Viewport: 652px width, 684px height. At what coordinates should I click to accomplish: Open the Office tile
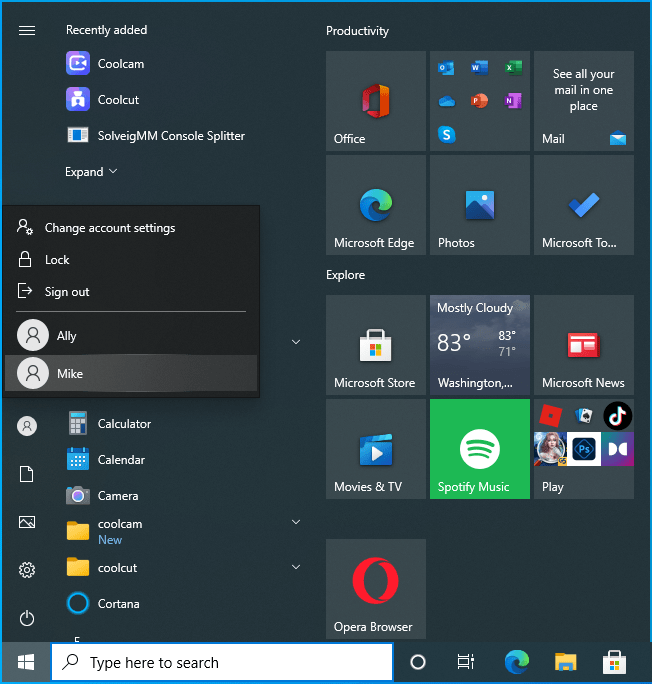[x=375, y=101]
